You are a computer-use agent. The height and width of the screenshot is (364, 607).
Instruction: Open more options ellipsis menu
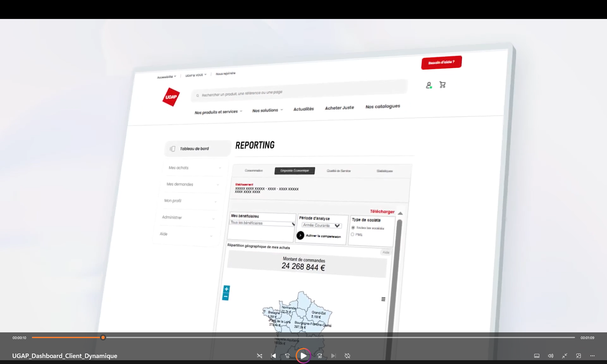coord(592,356)
